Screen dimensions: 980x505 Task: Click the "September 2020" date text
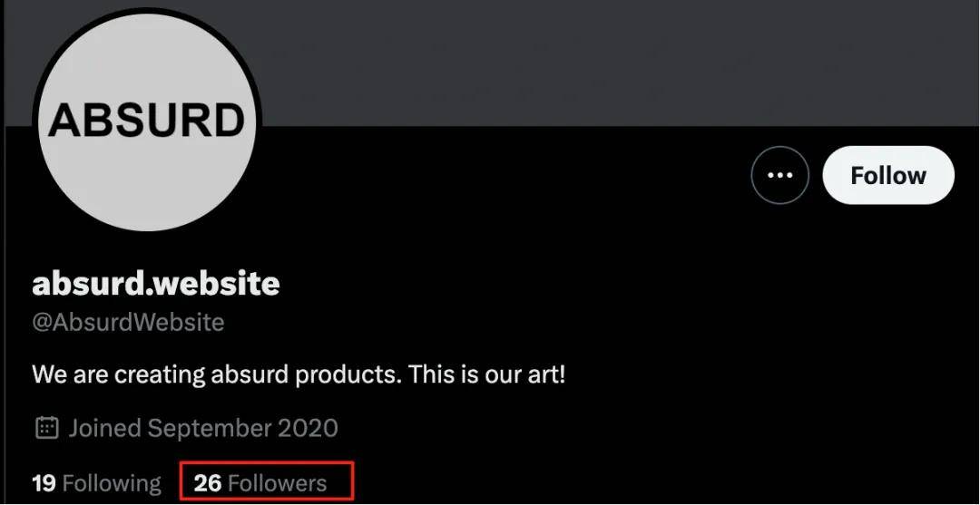point(242,427)
